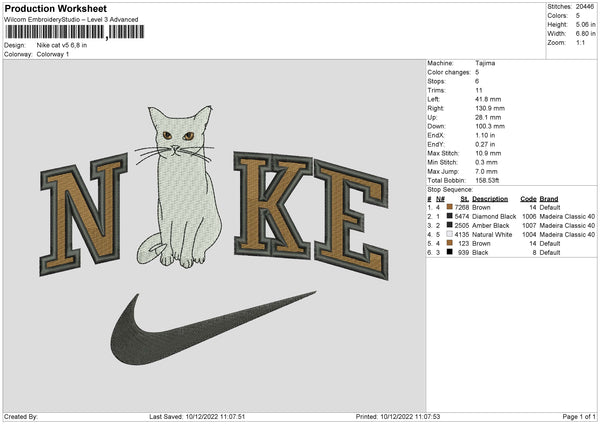
Task: Click the Left value '41.8 mm'
Action: [488, 99]
